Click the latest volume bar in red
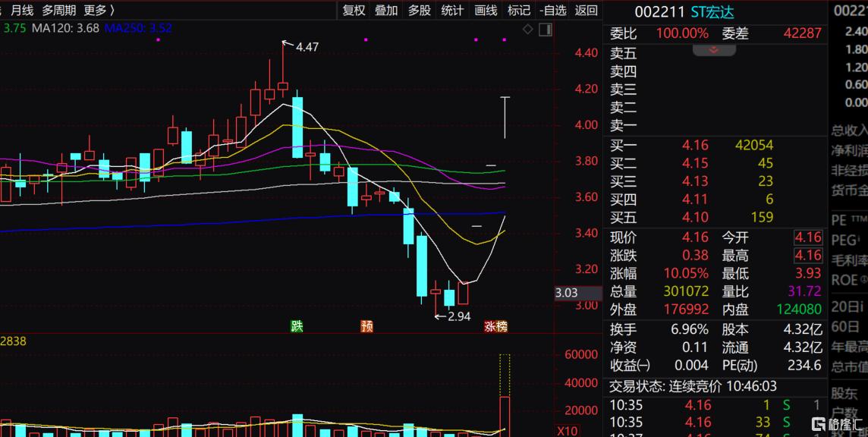Viewport: 868px width, 437px height. click(505, 417)
